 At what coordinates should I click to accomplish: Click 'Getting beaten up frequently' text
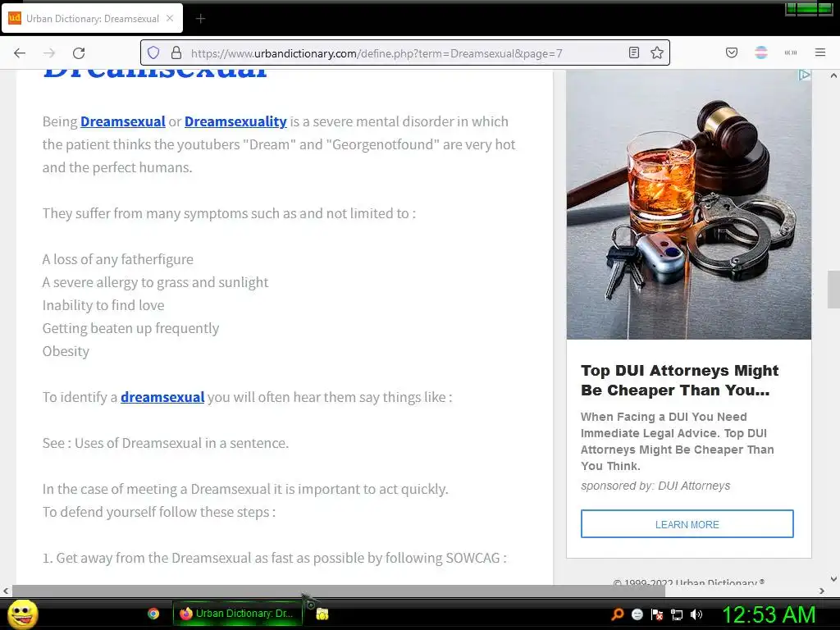pyautogui.click(x=130, y=328)
